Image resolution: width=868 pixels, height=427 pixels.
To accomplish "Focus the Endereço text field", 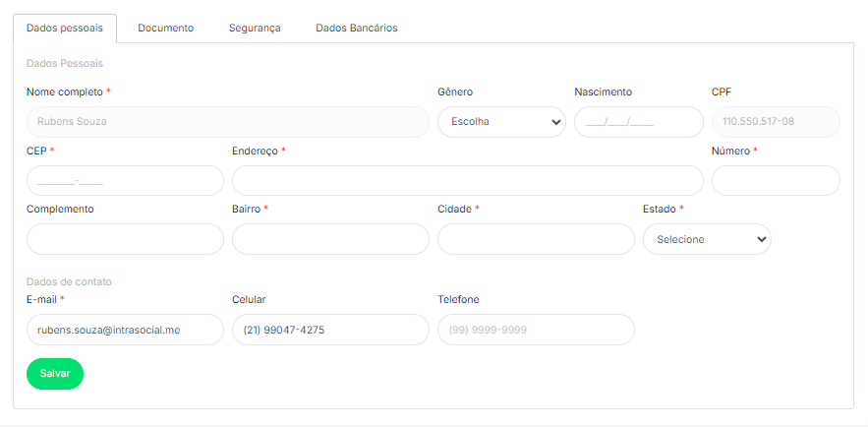I will click(x=467, y=181).
